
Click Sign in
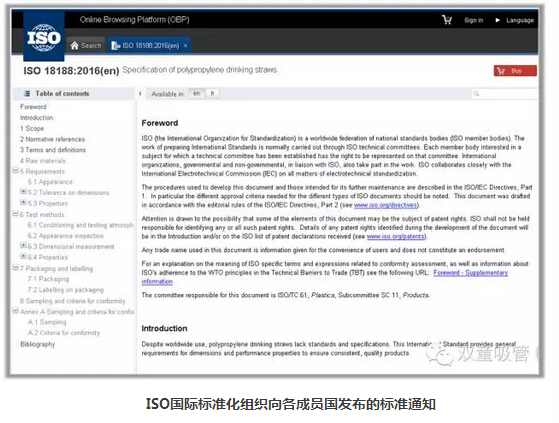coord(473,20)
